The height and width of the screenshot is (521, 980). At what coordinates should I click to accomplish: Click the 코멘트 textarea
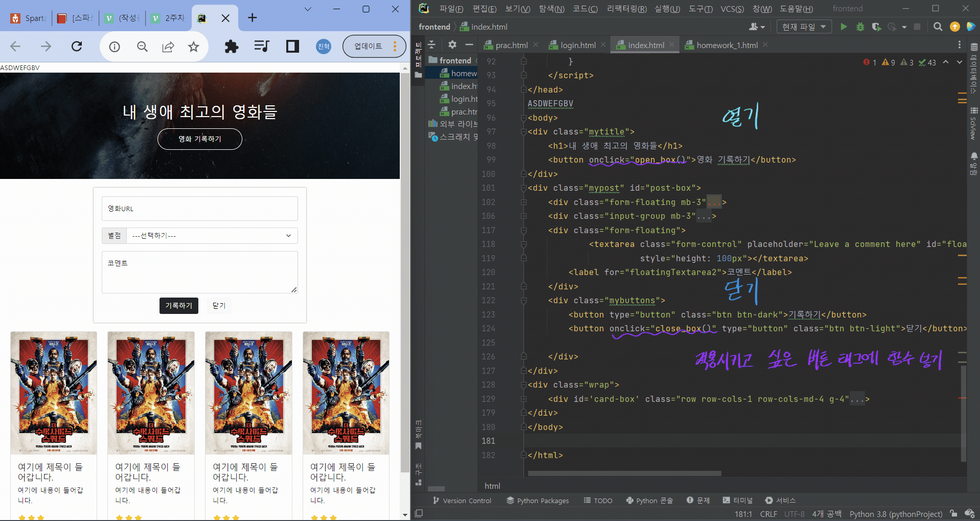199,272
